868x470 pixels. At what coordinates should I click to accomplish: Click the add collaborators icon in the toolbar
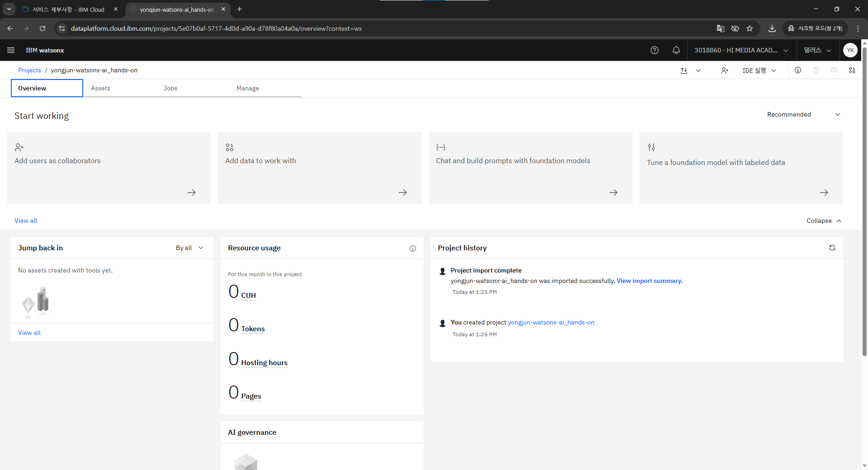(x=725, y=70)
